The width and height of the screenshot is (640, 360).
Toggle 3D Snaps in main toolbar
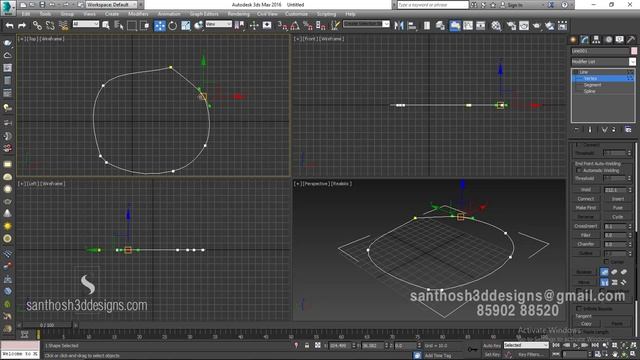tap(282, 26)
